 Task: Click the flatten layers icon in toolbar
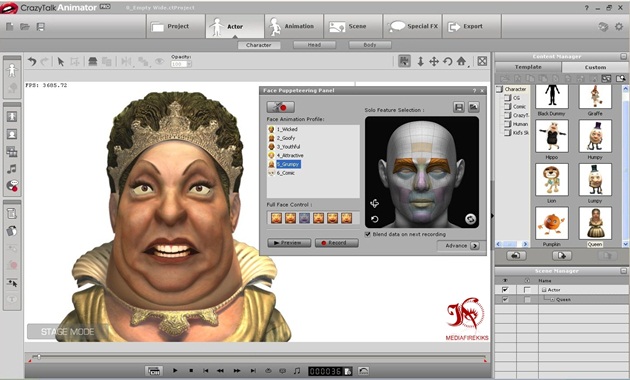coord(93,61)
